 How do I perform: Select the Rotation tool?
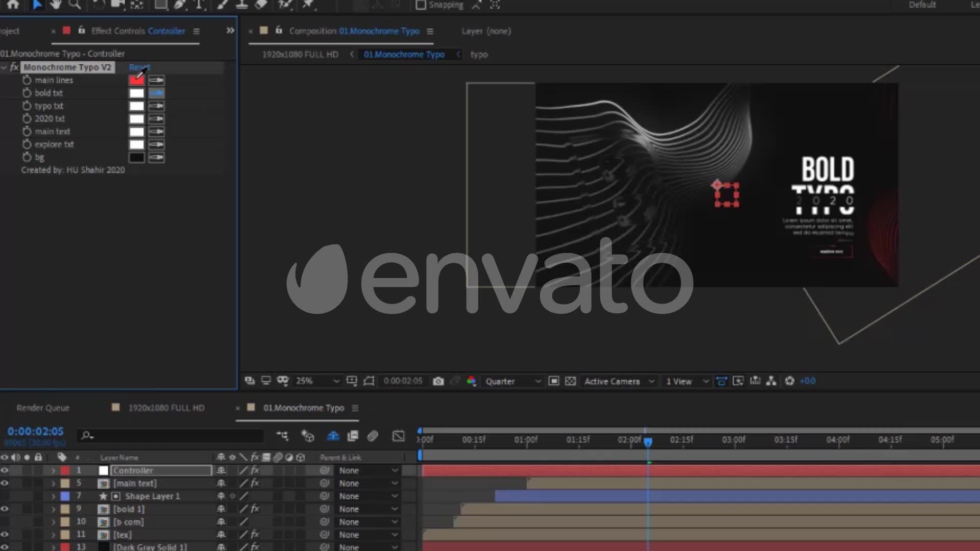pyautogui.click(x=99, y=5)
